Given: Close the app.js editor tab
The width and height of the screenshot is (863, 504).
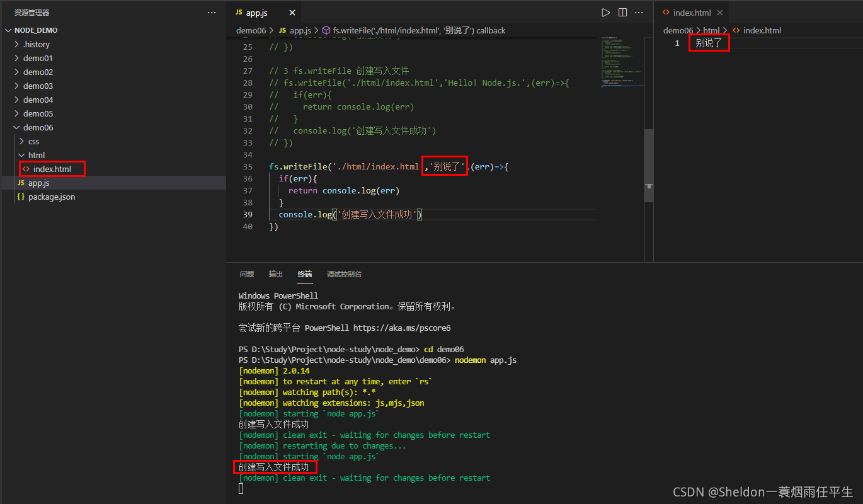Looking at the screenshot, I should point(292,13).
